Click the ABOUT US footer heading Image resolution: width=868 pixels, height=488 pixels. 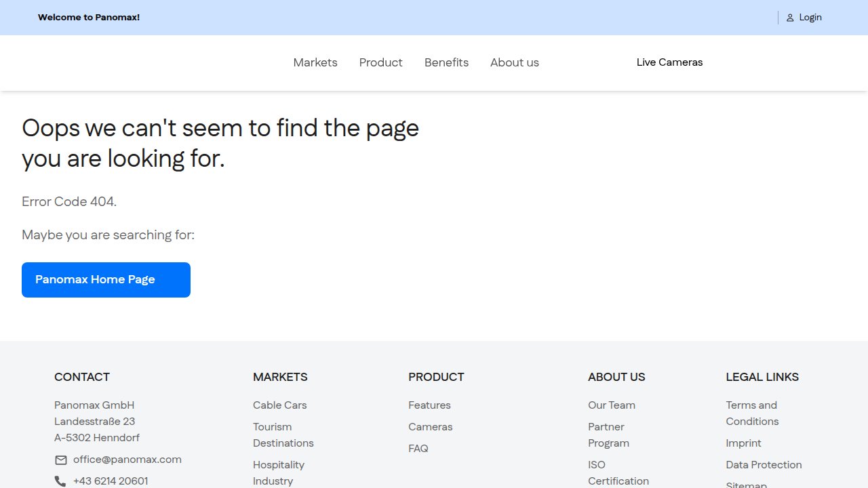click(x=616, y=377)
